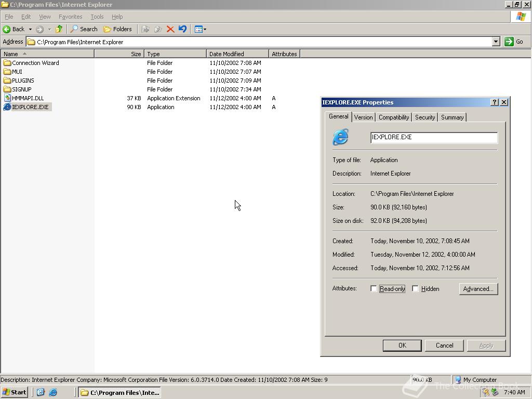Screen dimensions: 532x399
Task: Sort by the Attributes column header
Action: 284,54
